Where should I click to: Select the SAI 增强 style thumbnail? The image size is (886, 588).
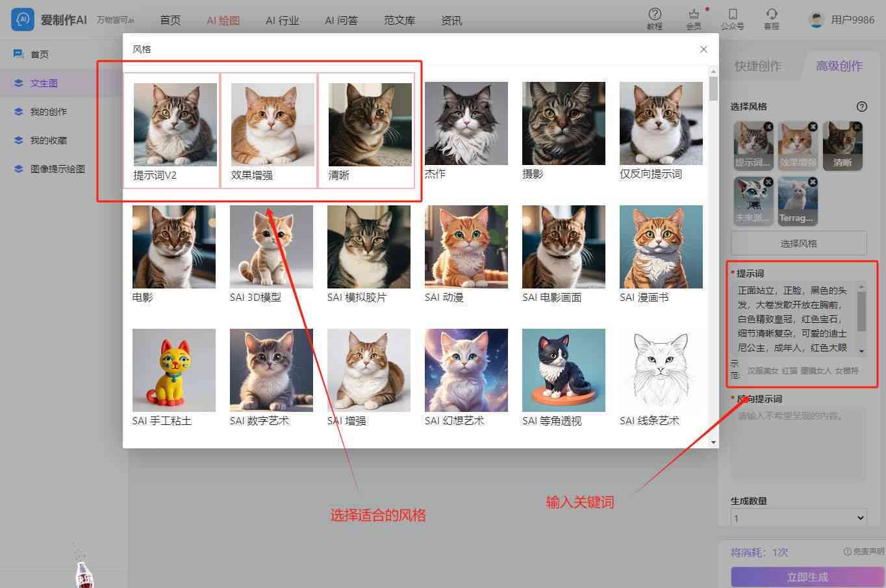(x=369, y=370)
